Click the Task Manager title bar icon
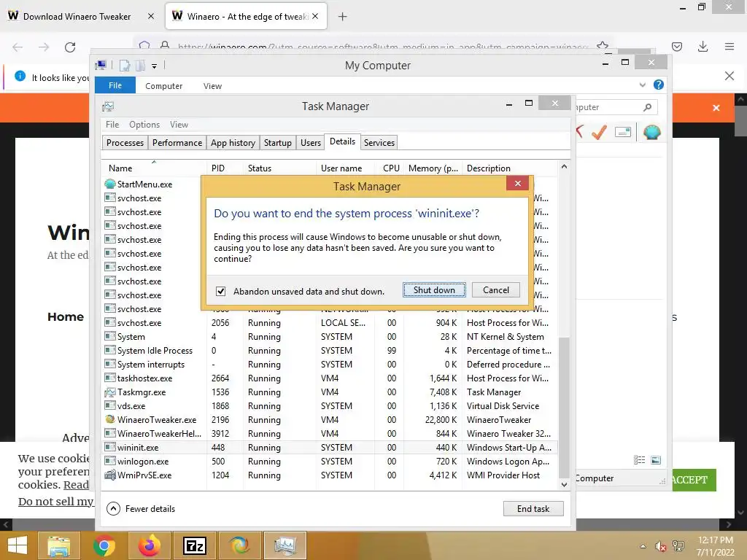Screen dimensions: 747x560 [x=108, y=106]
